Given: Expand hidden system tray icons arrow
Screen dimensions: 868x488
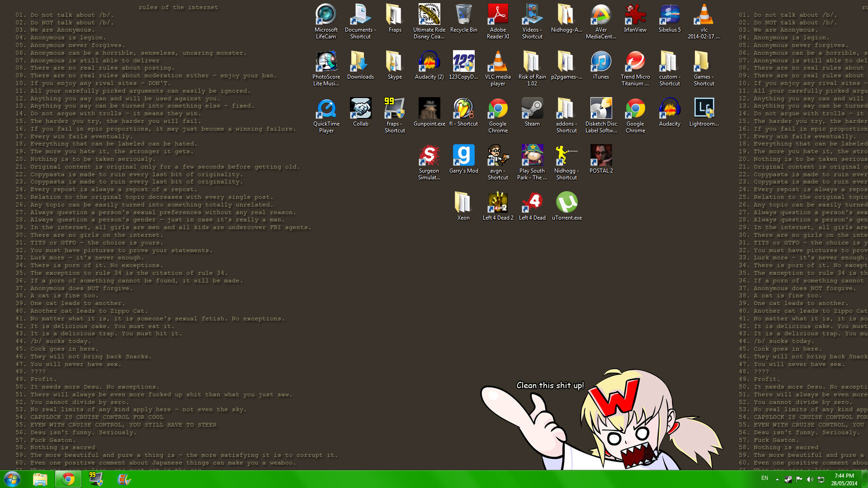Looking at the screenshot, I should [x=777, y=479].
